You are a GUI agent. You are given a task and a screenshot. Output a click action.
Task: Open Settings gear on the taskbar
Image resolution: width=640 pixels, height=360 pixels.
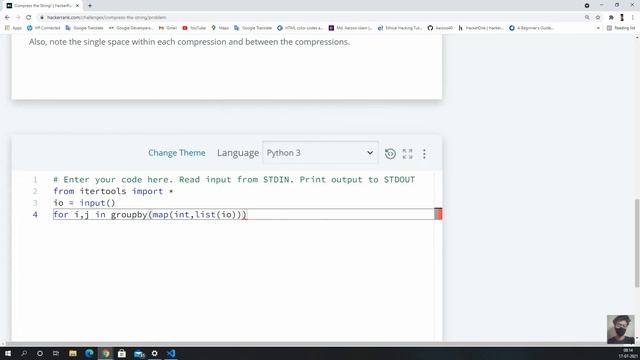pos(155,353)
